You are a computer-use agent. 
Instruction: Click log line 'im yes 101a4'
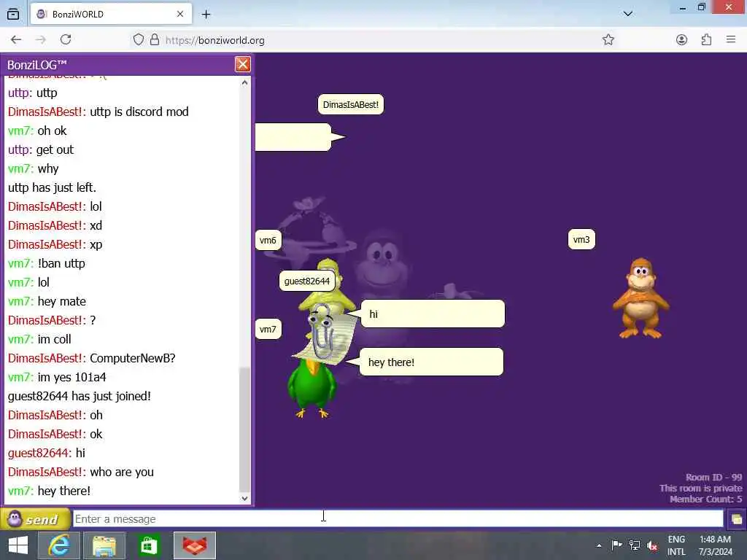[57, 377]
